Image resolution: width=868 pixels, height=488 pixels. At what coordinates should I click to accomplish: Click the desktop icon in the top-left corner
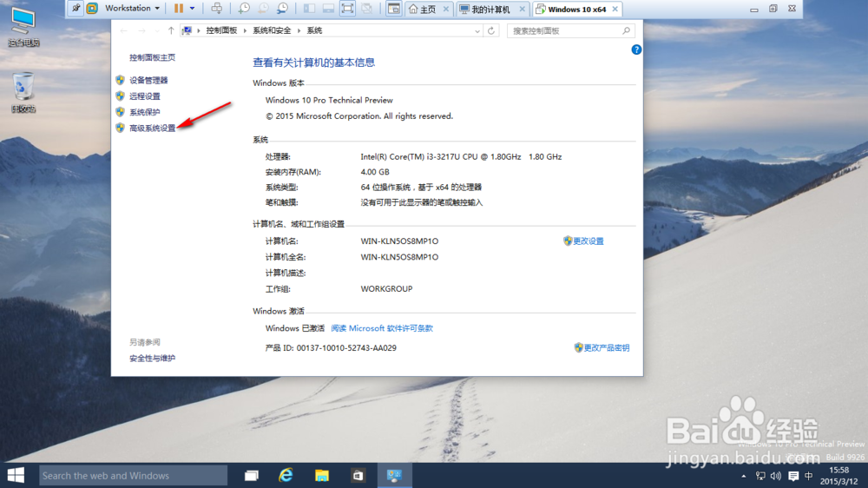pos(23,28)
